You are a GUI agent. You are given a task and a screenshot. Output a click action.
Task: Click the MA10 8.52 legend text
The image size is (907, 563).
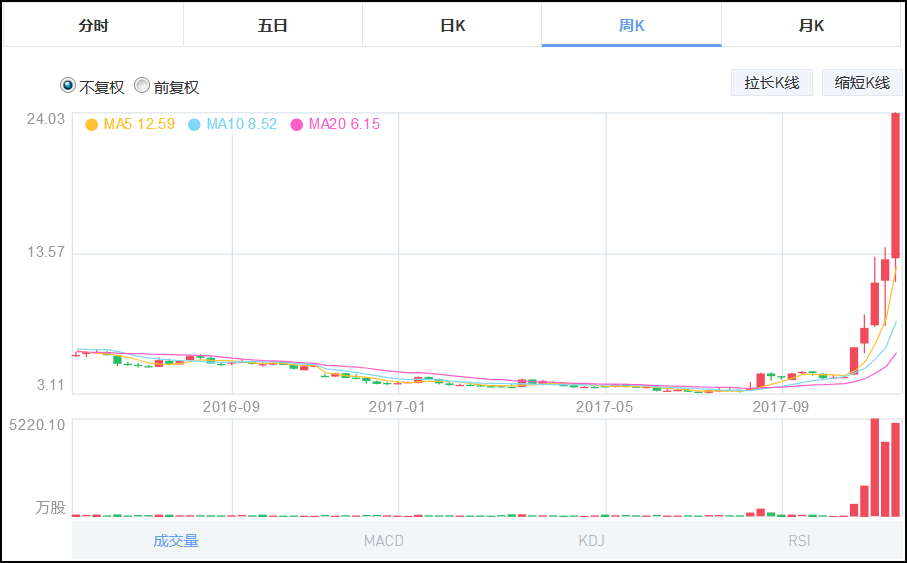(x=242, y=124)
